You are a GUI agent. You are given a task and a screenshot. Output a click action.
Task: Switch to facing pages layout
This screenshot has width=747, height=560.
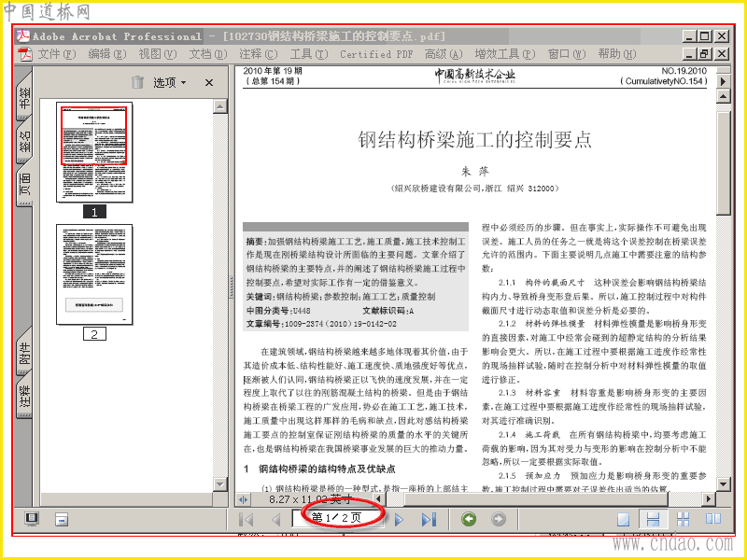(713, 519)
